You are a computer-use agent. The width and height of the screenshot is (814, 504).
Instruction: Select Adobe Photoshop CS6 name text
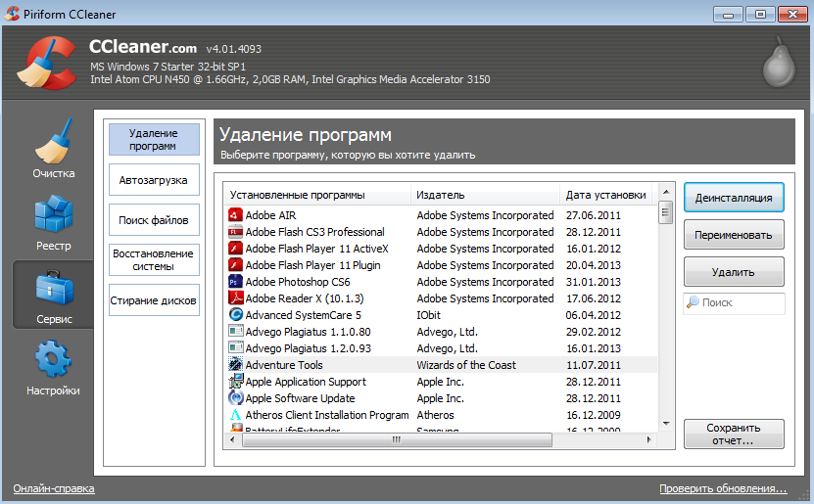click(298, 282)
